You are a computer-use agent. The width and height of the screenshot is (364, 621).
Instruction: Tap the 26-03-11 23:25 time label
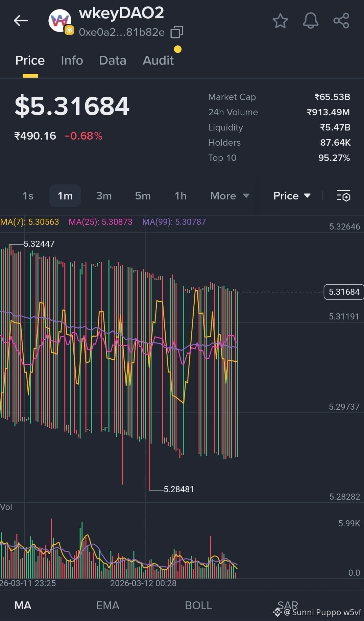(x=28, y=583)
